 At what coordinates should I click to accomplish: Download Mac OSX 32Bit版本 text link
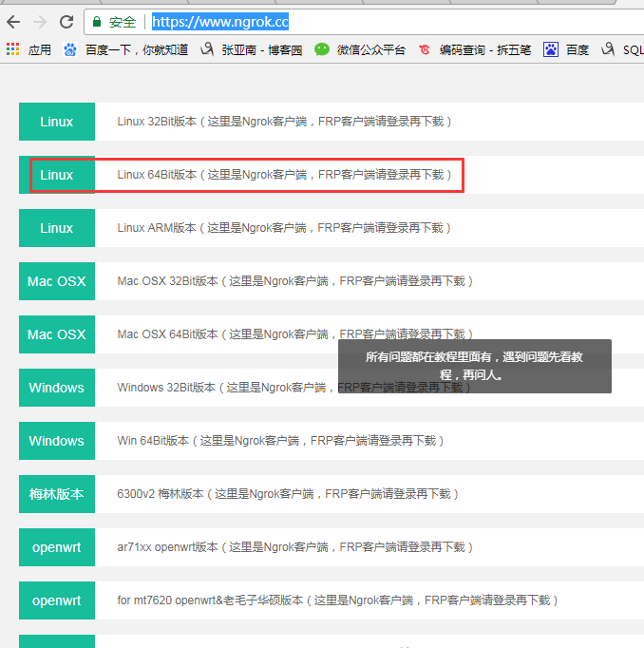[295, 281]
